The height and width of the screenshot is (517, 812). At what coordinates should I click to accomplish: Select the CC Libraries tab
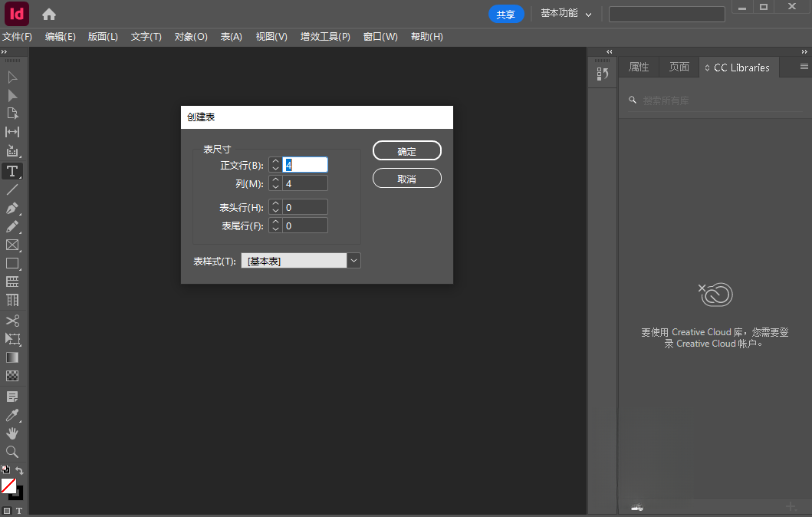739,68
